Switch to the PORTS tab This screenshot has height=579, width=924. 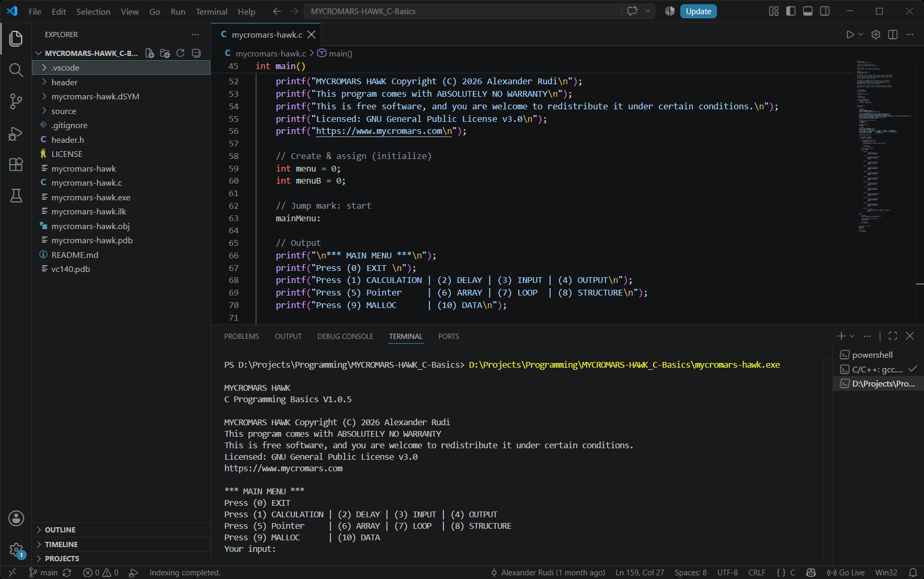coord(449,336)
